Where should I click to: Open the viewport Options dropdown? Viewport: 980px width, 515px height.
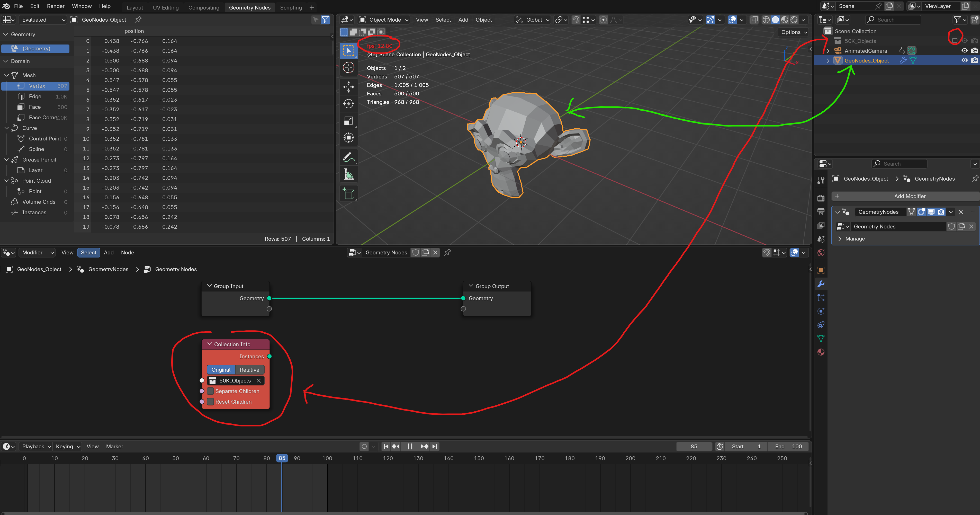[794, 32]
